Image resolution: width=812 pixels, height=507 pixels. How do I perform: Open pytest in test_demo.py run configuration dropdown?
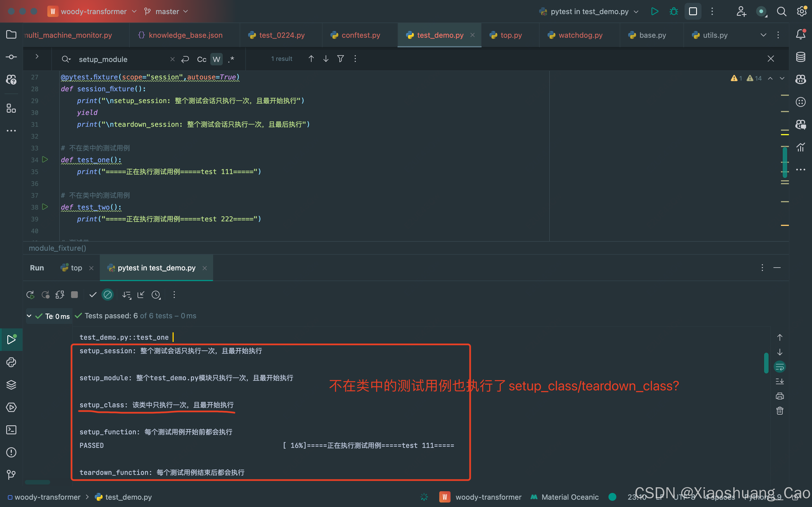pyautogui.click(x=589, y=11)
